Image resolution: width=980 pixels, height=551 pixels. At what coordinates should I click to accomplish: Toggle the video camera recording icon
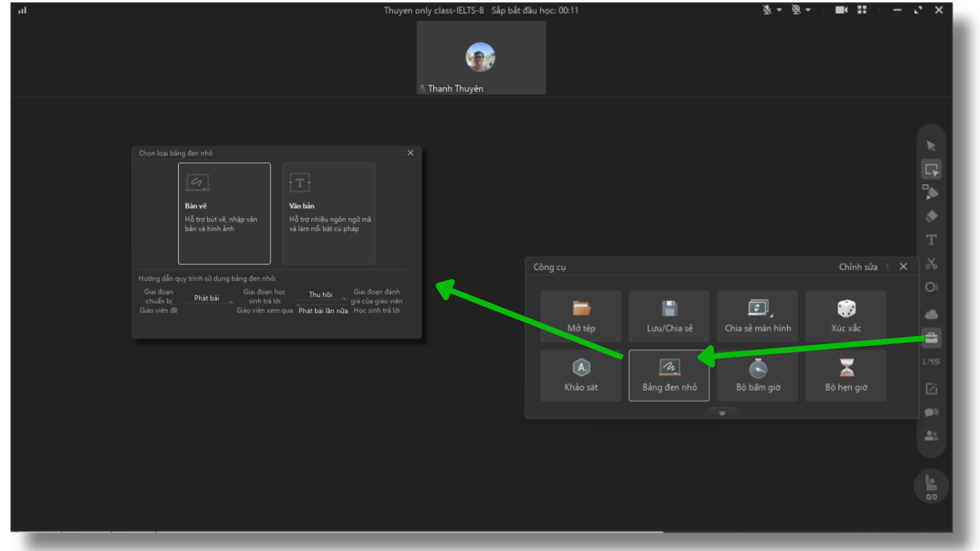click(841, 10)
